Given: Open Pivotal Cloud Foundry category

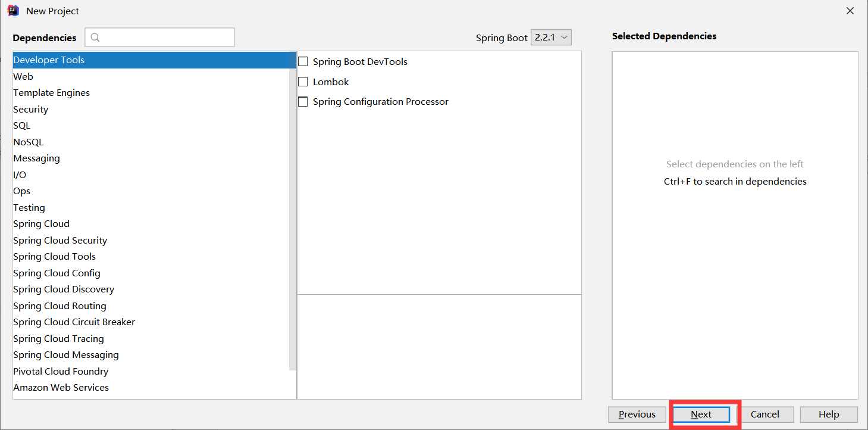Looking at the screenshot, I should tap(151, 371).
